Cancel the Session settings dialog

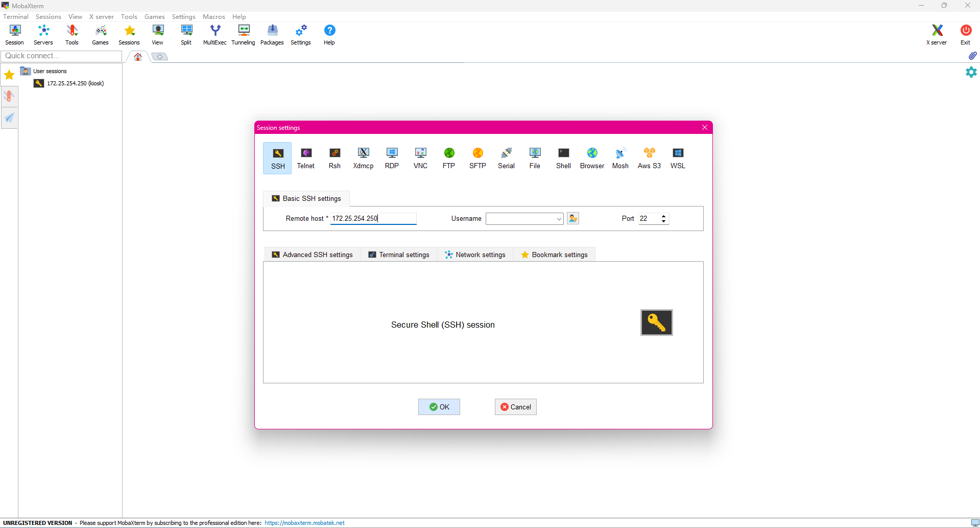point(516,407)
